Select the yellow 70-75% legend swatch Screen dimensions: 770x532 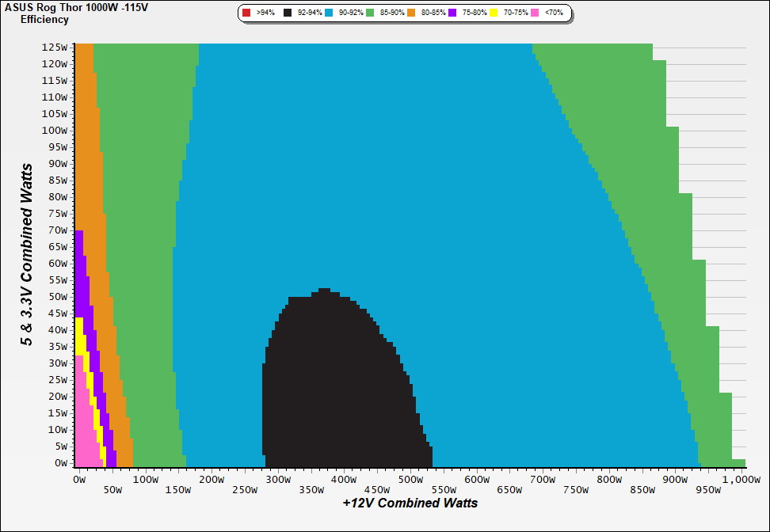[494, 13]
